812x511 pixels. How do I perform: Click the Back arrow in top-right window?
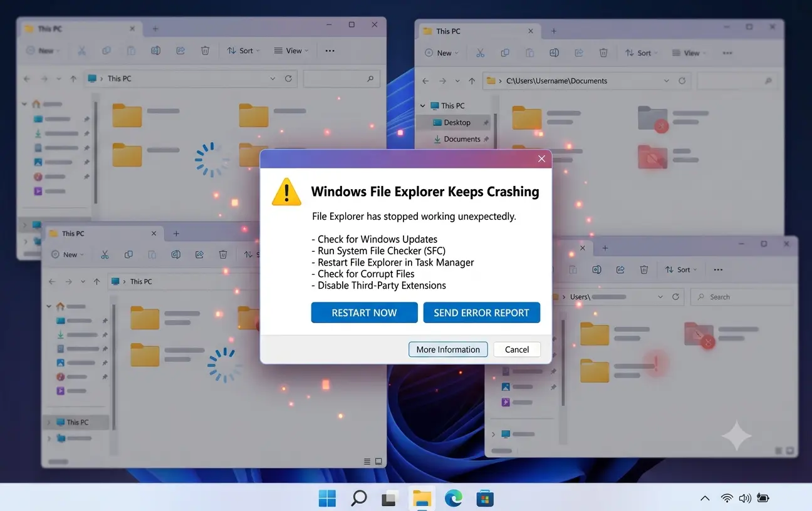tap(426, 81)
